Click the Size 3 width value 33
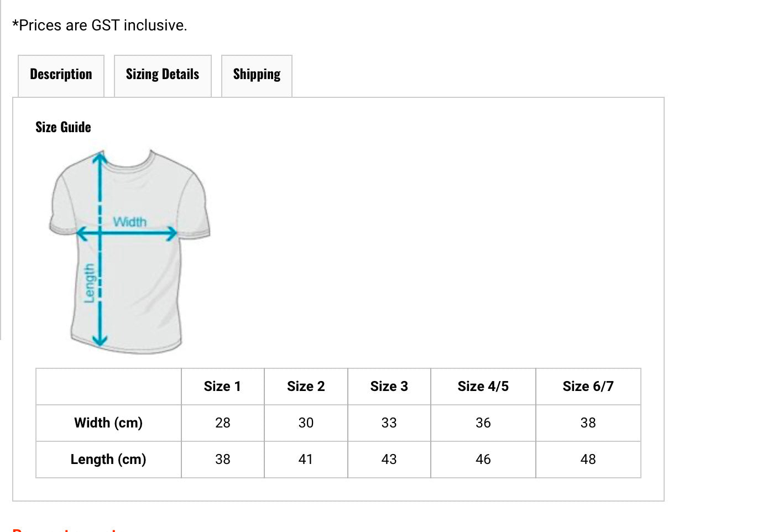The image size is (762, 532). point(389,423)
